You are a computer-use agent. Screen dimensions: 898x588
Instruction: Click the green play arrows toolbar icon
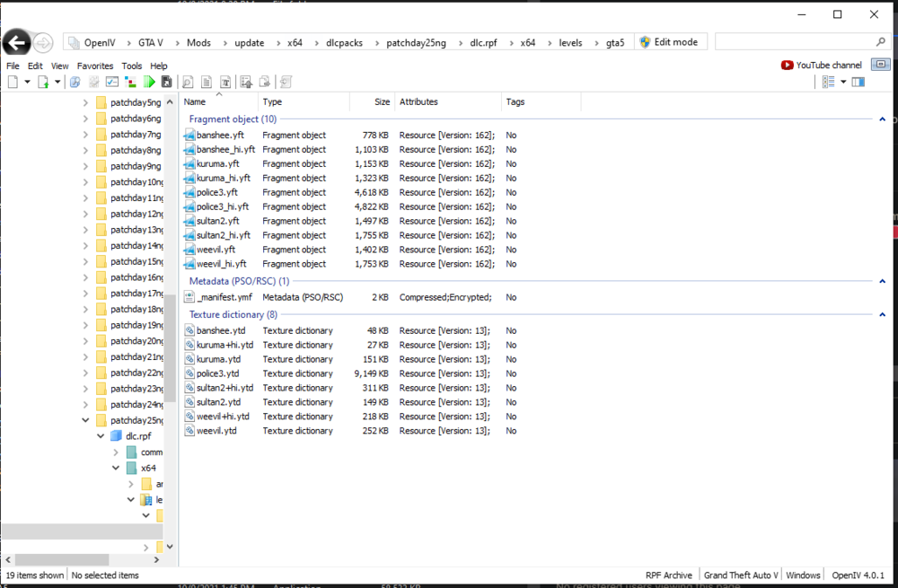pyautogui.click(x=149, y=82)
